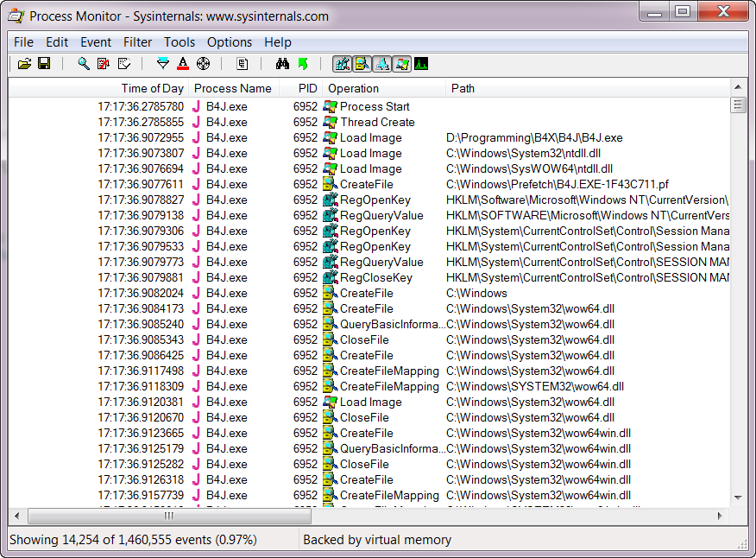Click QueryBasicInforma operation at 17:17:36.9125179

pos(393,449)
